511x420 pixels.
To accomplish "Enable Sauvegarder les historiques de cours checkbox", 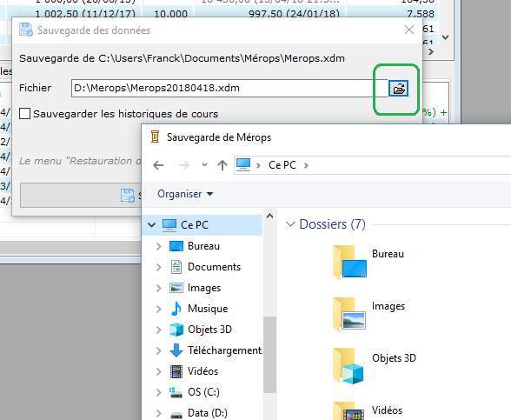I will (x=24, y=114).
